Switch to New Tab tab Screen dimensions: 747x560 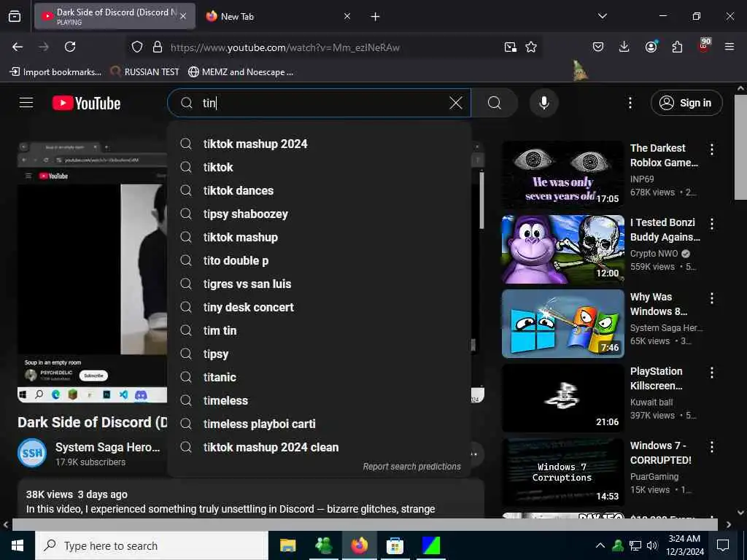(x=276, y=16)
